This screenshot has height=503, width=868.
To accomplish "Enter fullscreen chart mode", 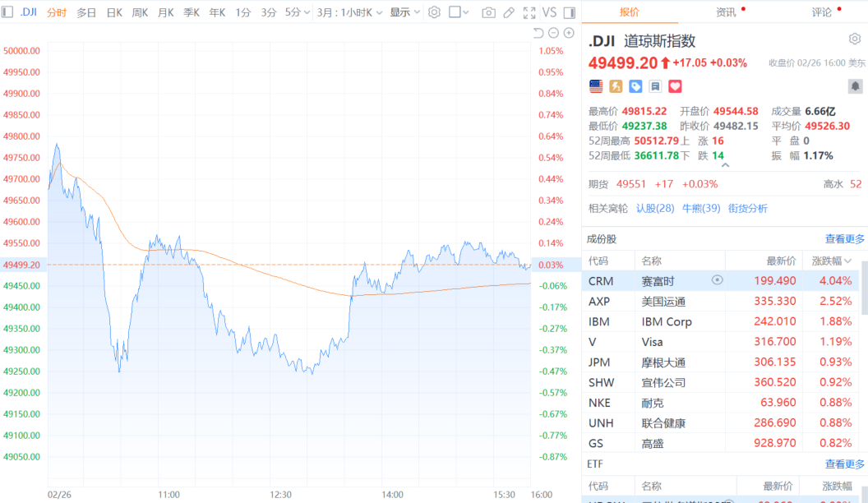I will click(529, 12).
